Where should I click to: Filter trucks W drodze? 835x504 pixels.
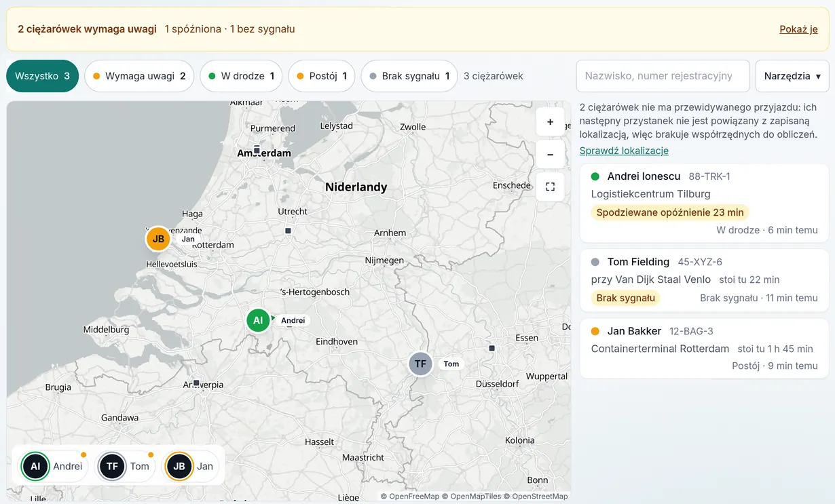tap(241, 76)
